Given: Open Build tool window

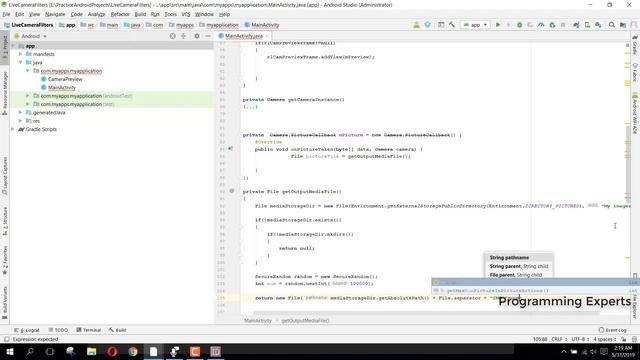Looking at the screenshot, I should [118, 330].
